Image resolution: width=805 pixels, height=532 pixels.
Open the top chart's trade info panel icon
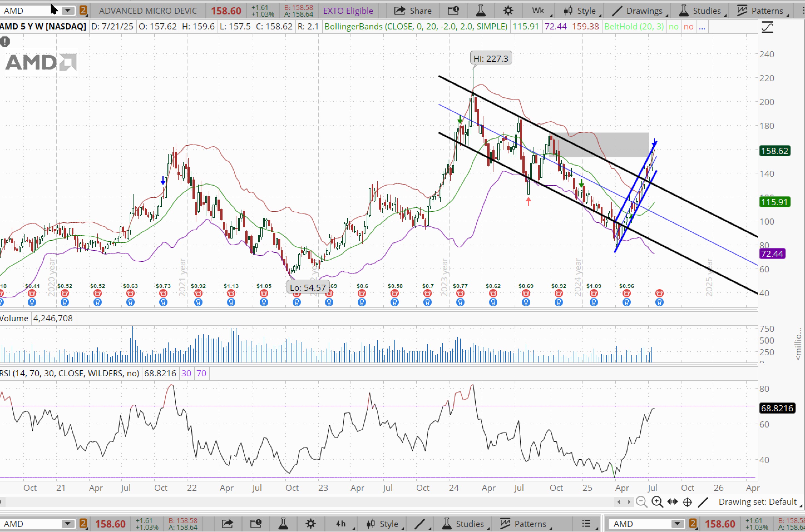pos(453,11)
